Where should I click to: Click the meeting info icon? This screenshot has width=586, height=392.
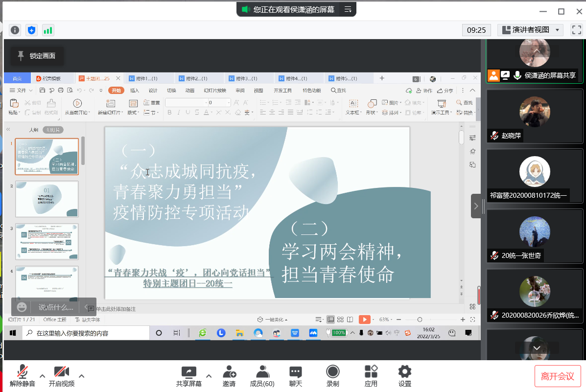pos(15,30)
